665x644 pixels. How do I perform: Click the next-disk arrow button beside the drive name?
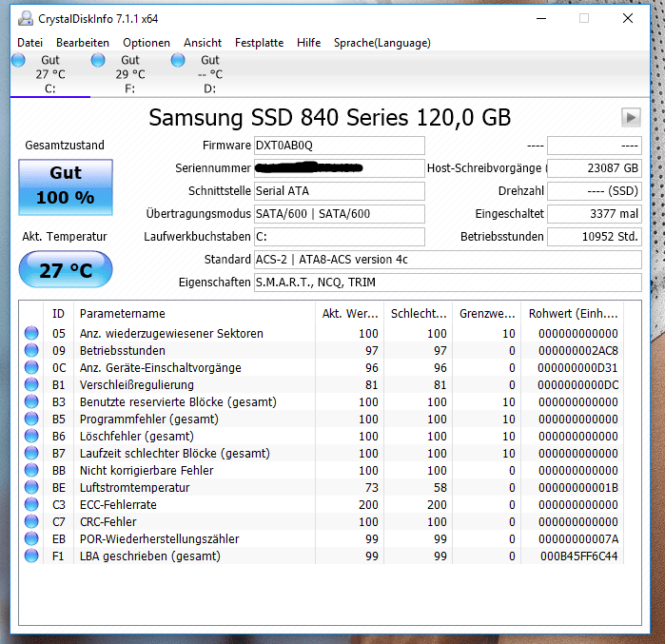[631, 117]
